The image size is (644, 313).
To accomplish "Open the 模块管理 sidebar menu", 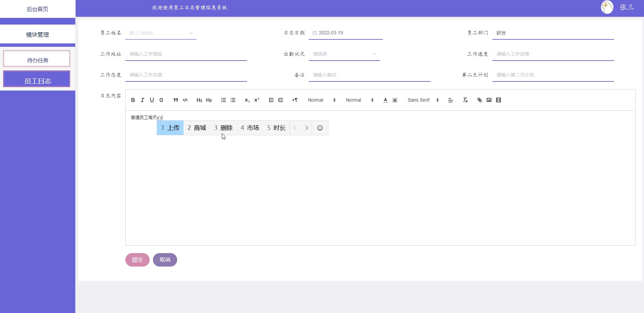I will (38, 34).
